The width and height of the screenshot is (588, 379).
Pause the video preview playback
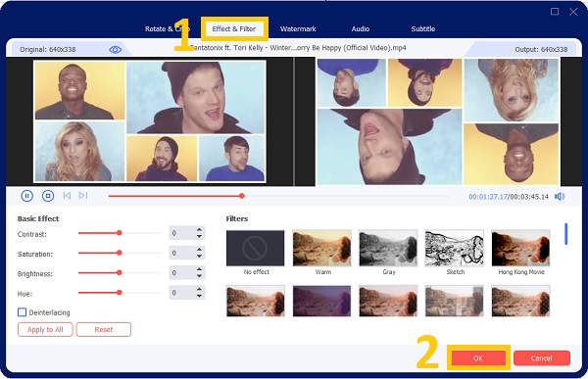(x=27, y=196)
